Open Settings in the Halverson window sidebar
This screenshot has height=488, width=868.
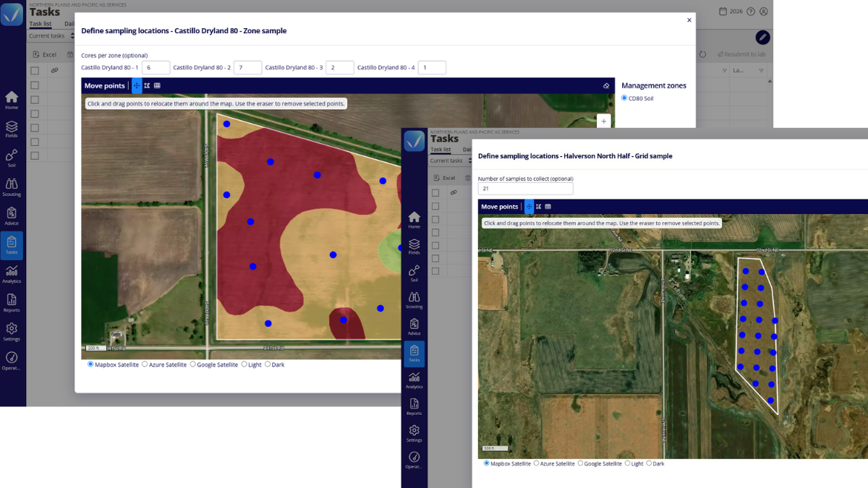pos(414,435)
